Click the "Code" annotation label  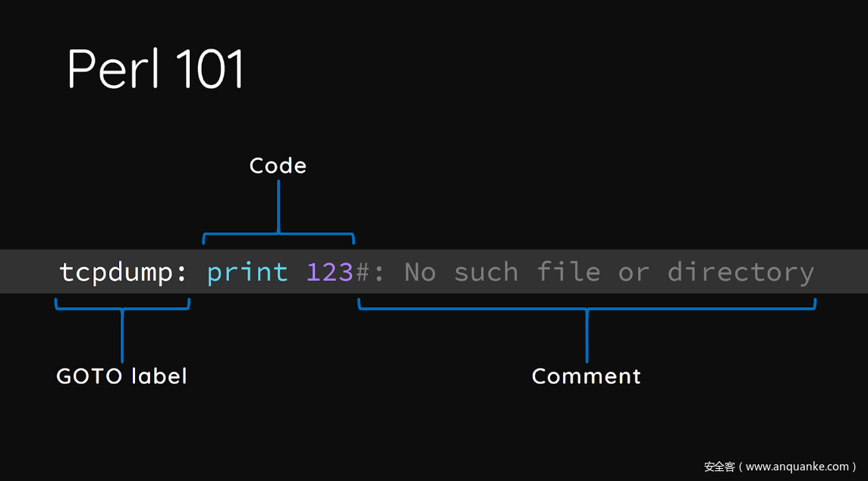pyautogui.click(x=278, y=166)
